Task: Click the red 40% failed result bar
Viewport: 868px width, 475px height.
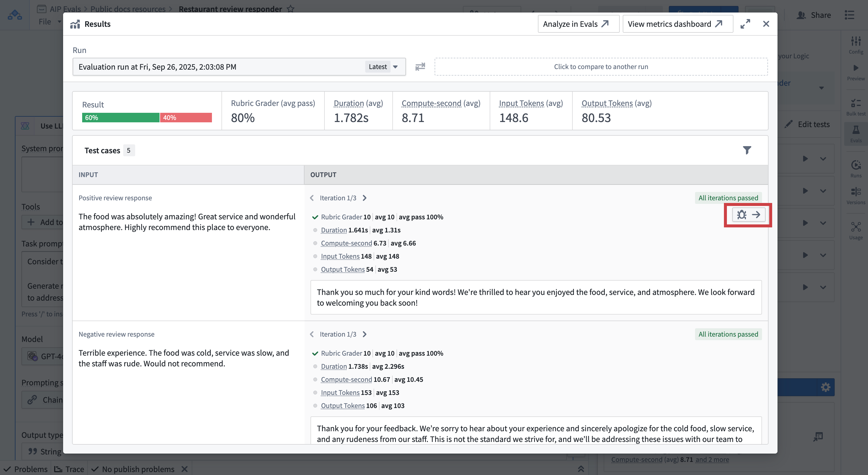Action: click(x=186, y=118)
